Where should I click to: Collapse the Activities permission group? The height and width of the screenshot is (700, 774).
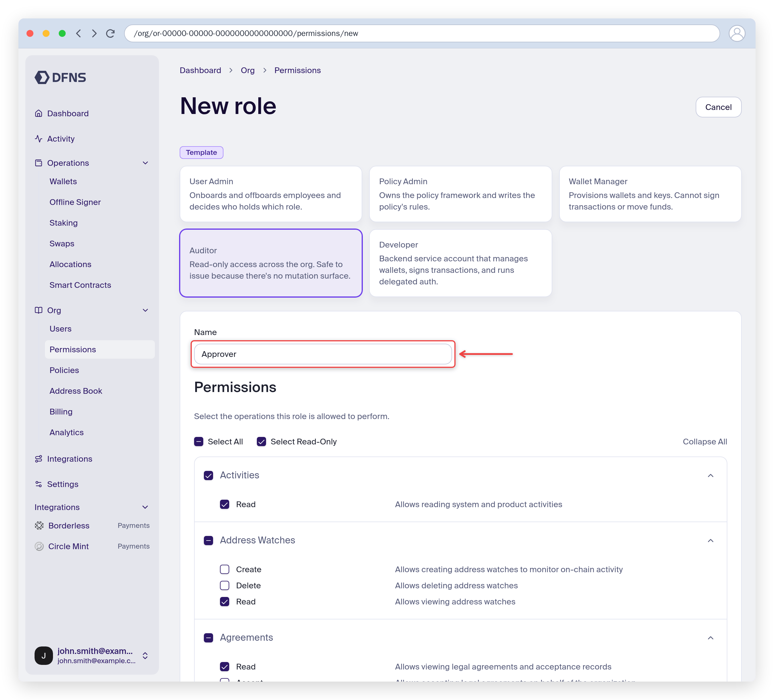pos(711,475)
